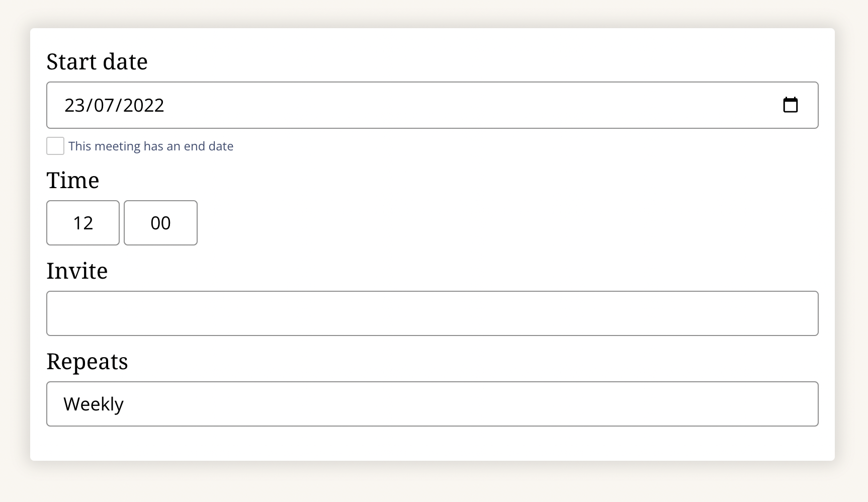Screen dimensions: 868x502
Task: Click into the Invite text box
Action: click(x=432, y=313)
